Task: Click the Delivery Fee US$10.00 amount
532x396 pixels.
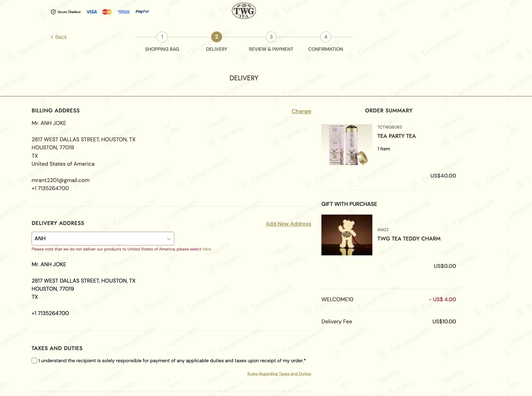Action: 444,321
